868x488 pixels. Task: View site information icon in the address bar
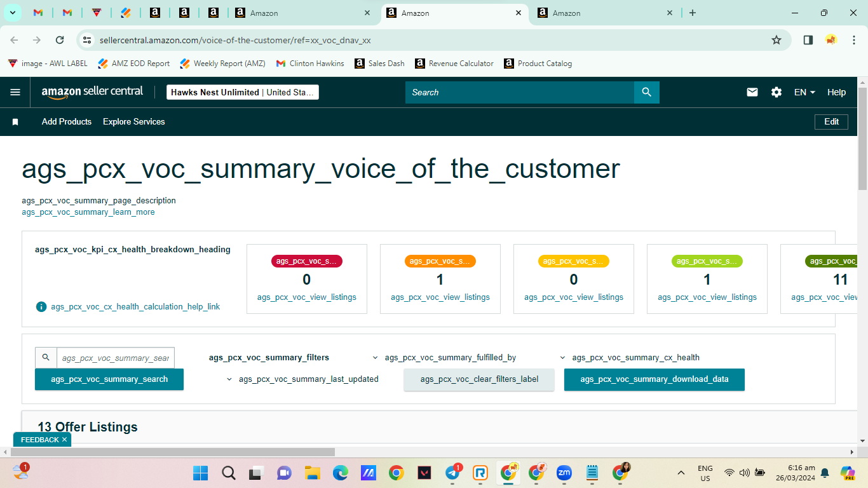tap(88, 40)
